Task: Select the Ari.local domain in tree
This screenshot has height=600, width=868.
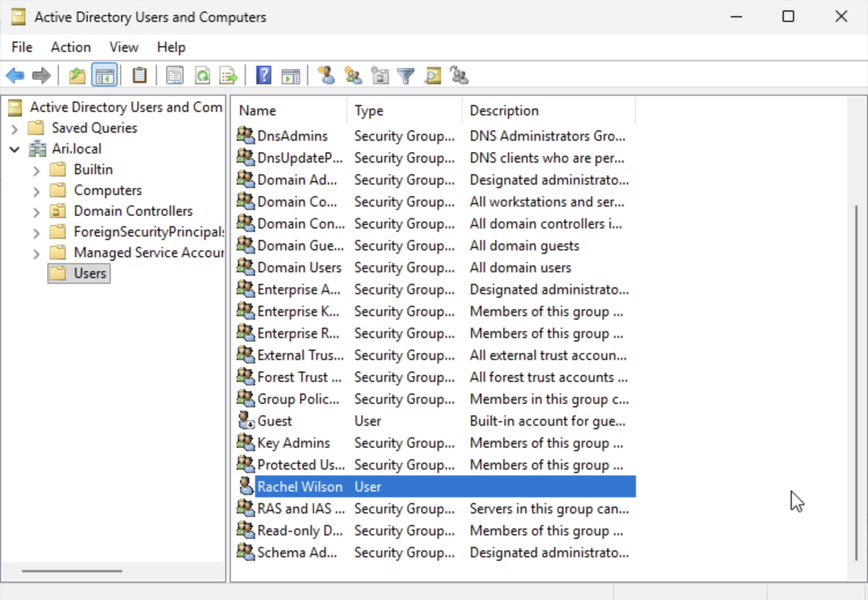Action: pos(76,149)
